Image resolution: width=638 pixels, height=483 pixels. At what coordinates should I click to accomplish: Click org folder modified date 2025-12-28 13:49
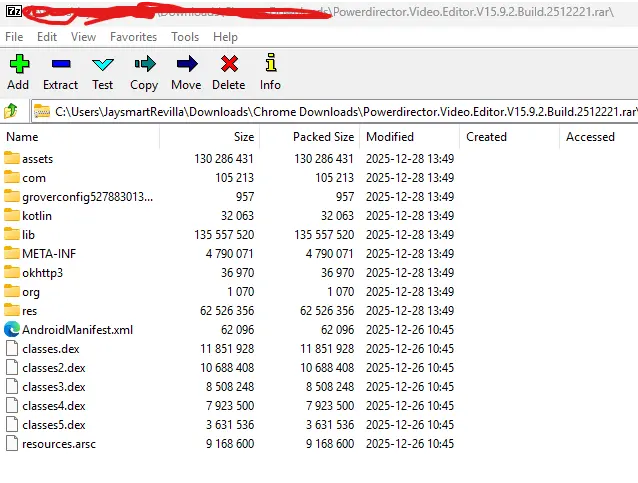point(410,292)
